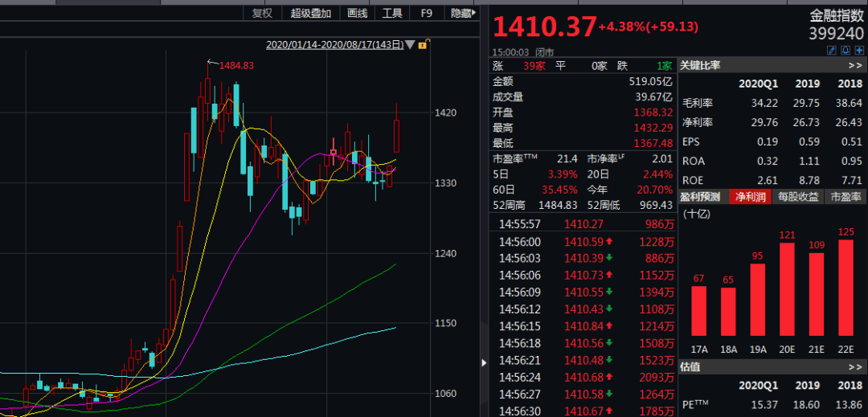Switch to the 市盈率 forecast tab
The width and height of the screenshot is (868, 417).
[845, 196]
